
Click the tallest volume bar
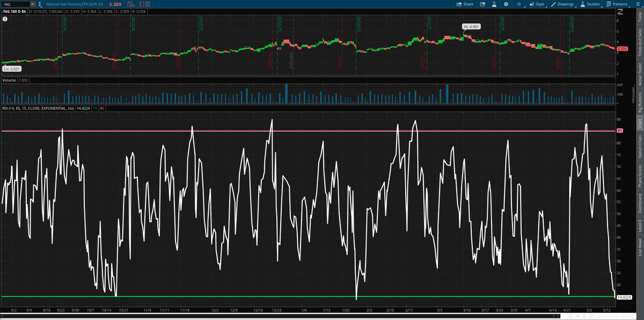(287, 94)
